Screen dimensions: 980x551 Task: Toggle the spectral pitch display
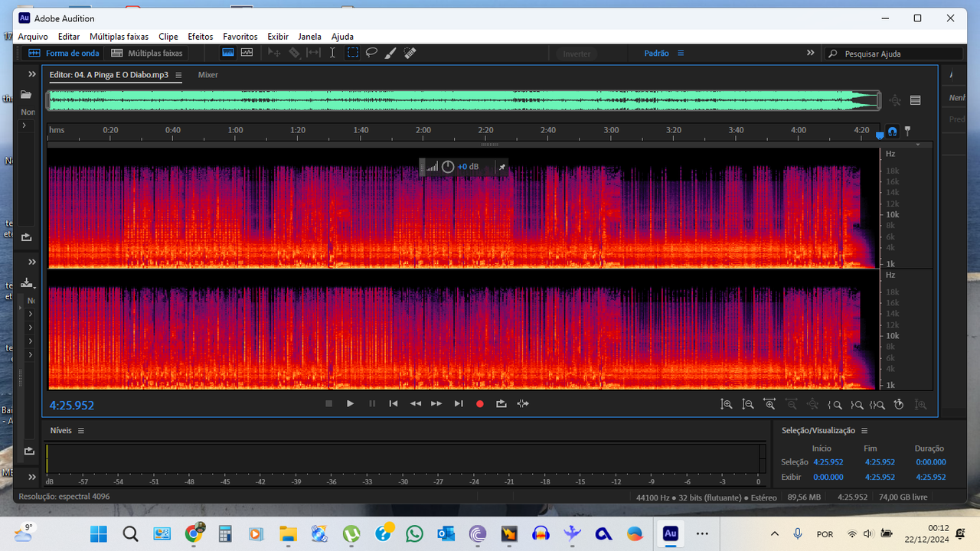pos(247,53)
